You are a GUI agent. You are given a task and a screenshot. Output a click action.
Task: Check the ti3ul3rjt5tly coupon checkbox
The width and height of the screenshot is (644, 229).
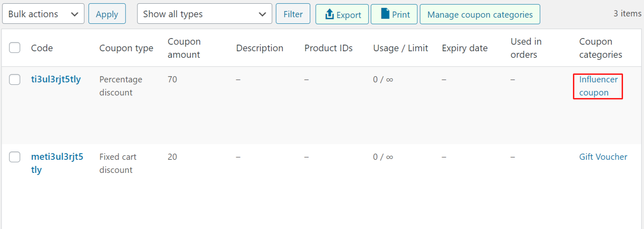pos(15,79)
